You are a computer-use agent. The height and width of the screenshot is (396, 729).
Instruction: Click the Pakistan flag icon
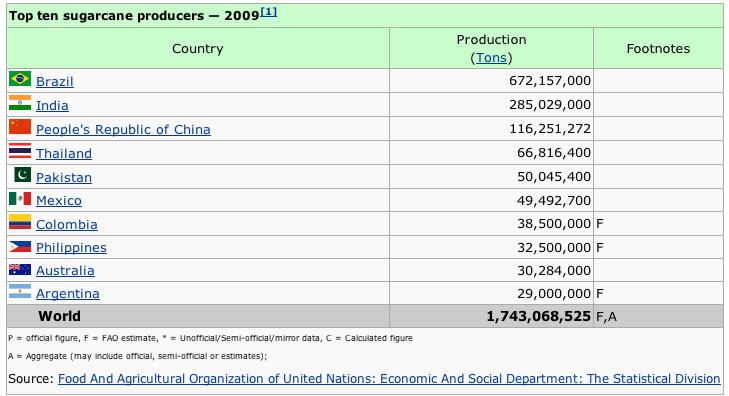22,175
